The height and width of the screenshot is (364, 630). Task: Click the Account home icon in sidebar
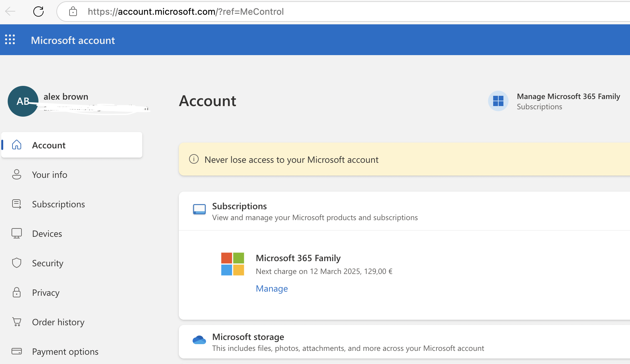pos(17,145)
